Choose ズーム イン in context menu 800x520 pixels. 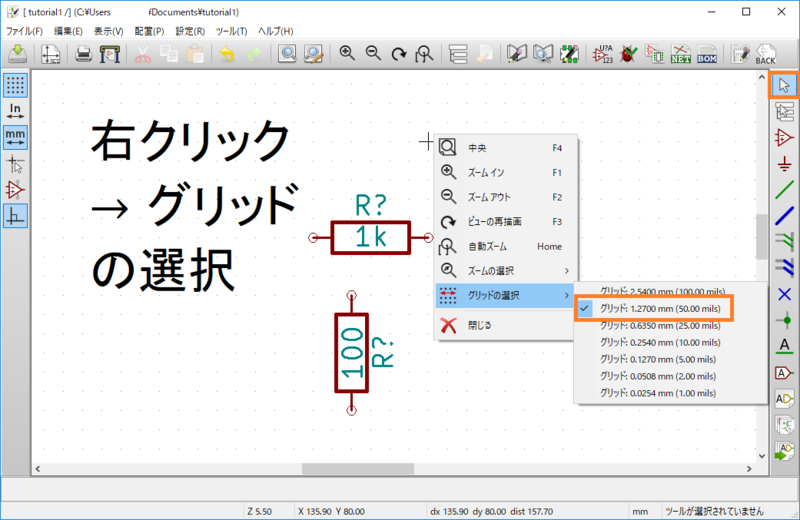[506, 172]
